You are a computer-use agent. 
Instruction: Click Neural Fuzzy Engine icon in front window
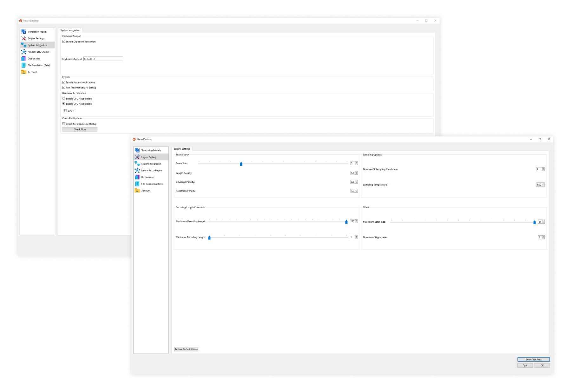pos(137,170)
